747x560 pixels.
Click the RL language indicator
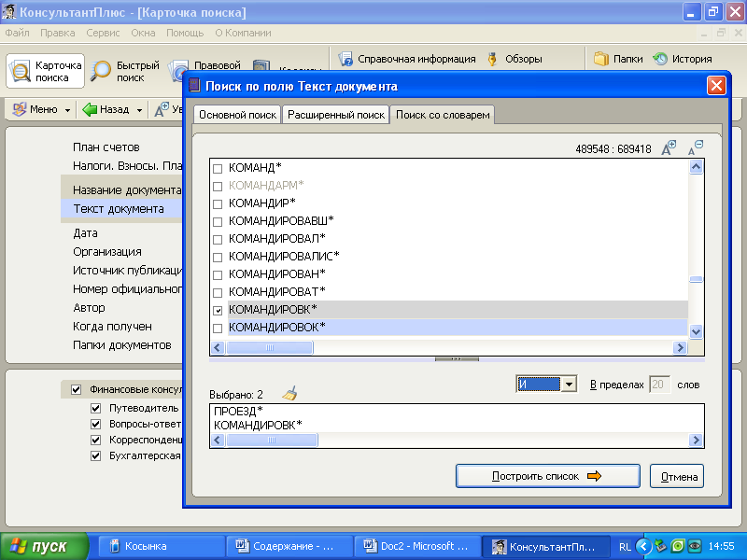(625, 547)
